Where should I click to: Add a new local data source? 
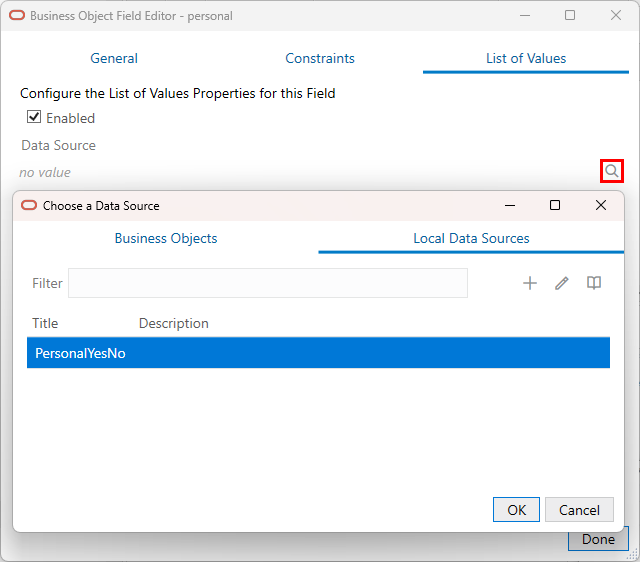530,283
